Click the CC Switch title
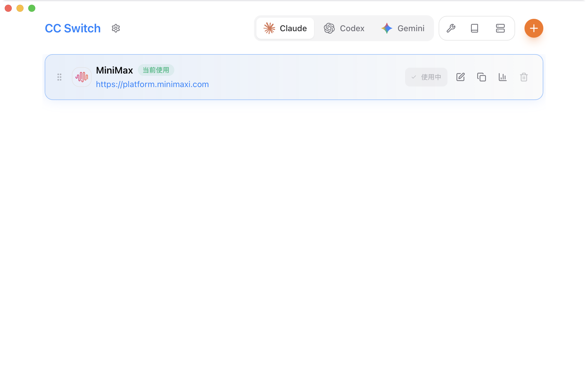588x383 pixels. (x=73, y=28)
